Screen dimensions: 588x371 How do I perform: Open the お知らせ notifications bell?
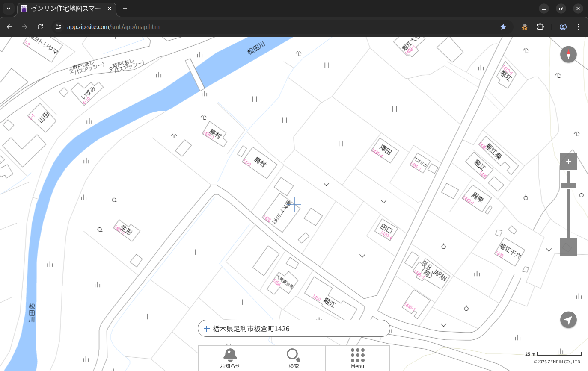pos(230,358)
